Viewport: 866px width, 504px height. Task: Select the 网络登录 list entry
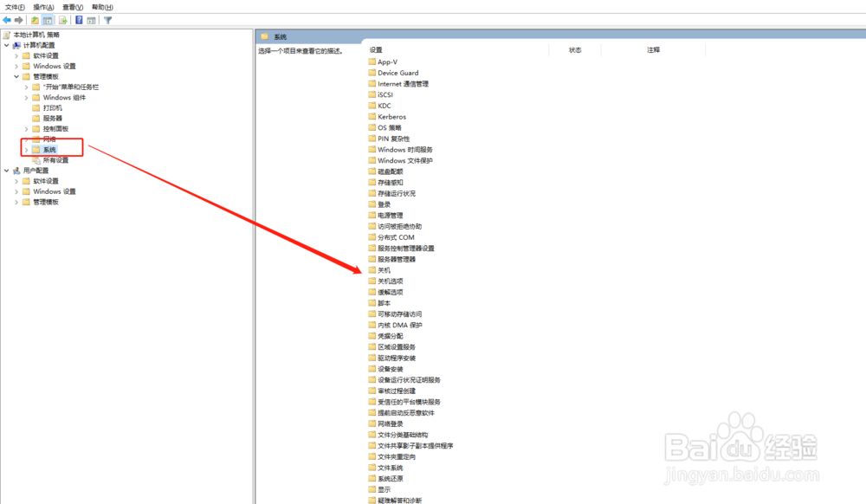pos(390,424)
